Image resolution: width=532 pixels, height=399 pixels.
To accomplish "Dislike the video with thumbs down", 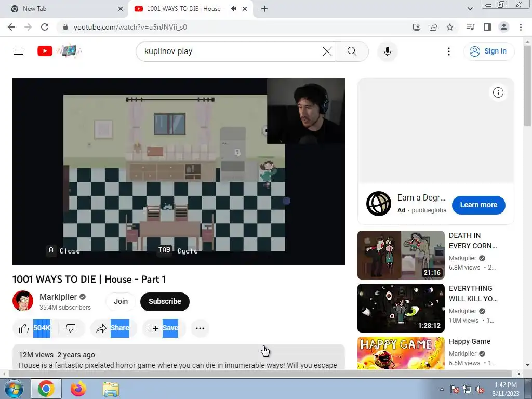I will [71, 328].
